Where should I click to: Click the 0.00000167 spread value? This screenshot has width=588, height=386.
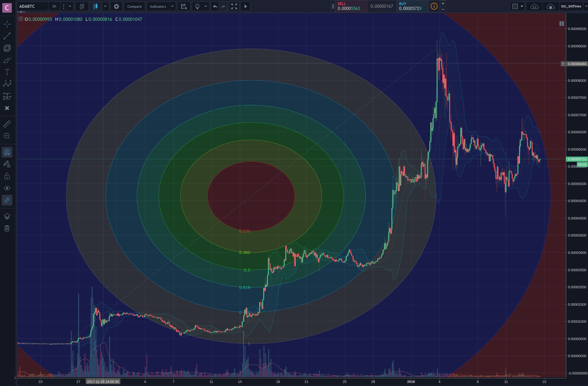[x=382, y=6]
